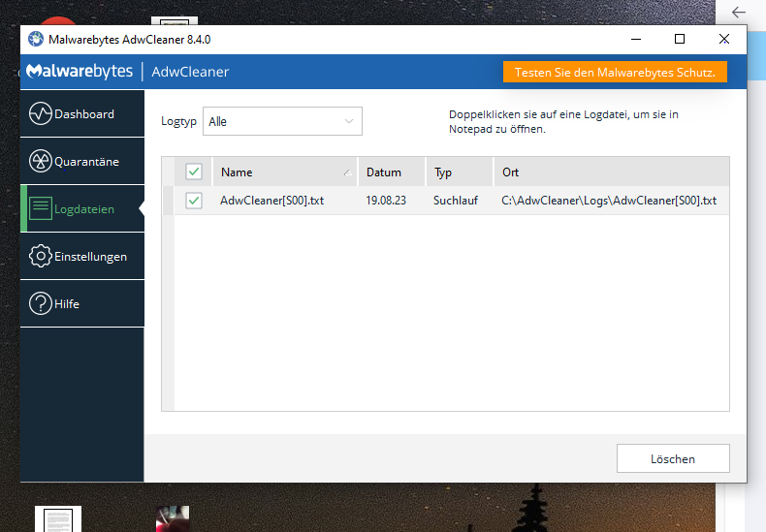Image resolution: width=766 pixels, height=532 pixels.
Task: Click the 19.08.23 date cell
Action: [386, 201]
